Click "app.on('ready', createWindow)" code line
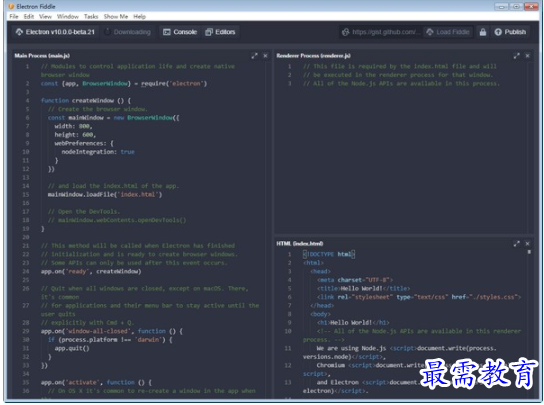The image size is (544, 405). (x=91, y=271)
